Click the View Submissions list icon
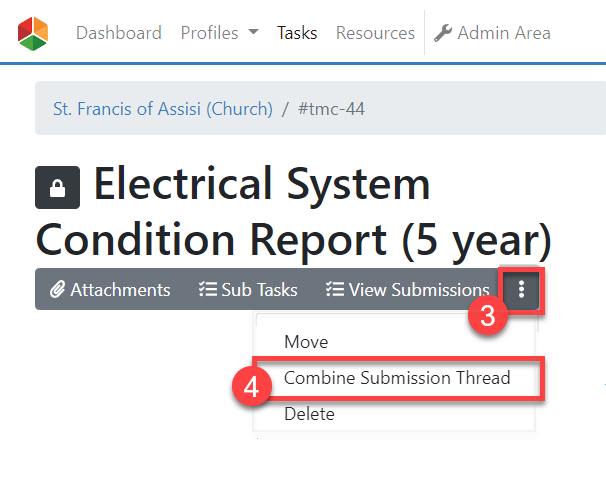The height and width of the screenshot is (486, 606). click(x=334, y=290)
